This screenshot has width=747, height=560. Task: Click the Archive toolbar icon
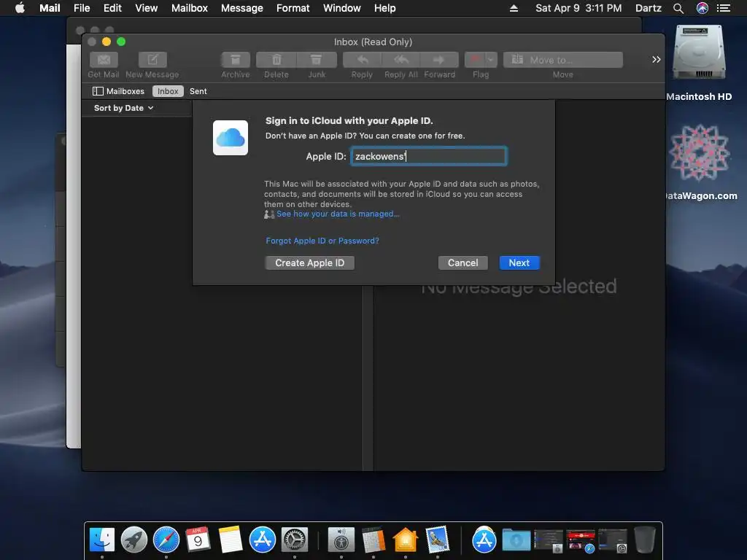coord(236,60)
